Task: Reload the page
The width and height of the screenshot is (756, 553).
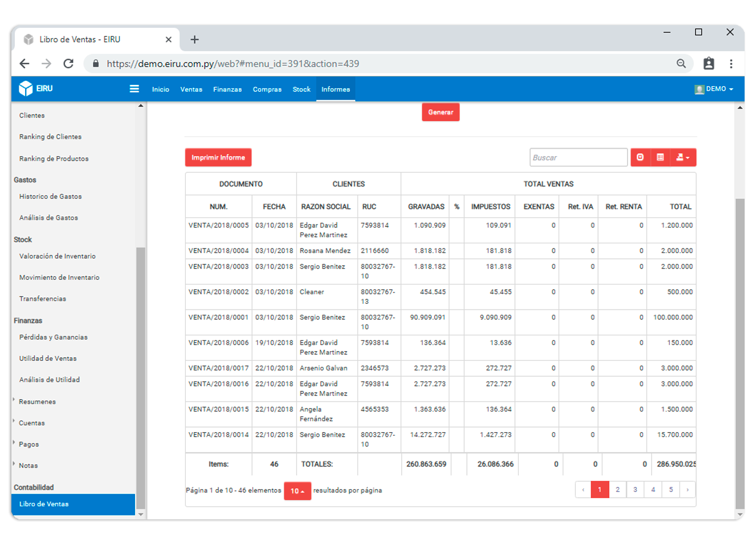Action: [x=68, y=63]
